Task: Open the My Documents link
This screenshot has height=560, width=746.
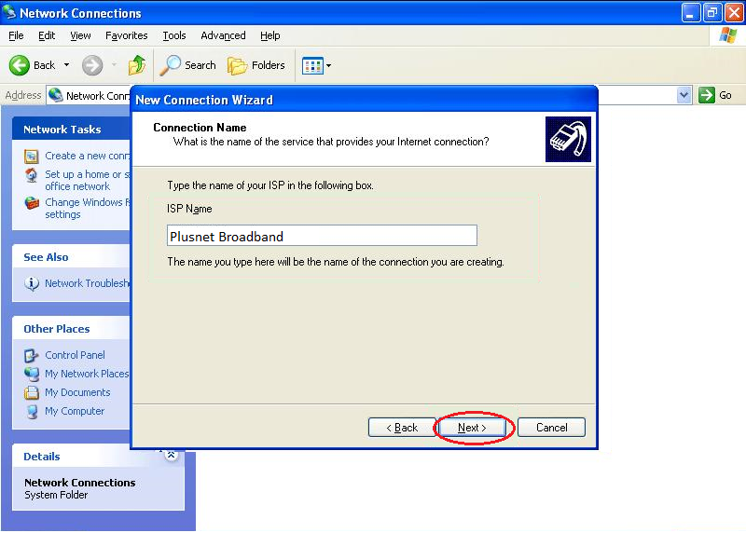Action: (77, 392)
